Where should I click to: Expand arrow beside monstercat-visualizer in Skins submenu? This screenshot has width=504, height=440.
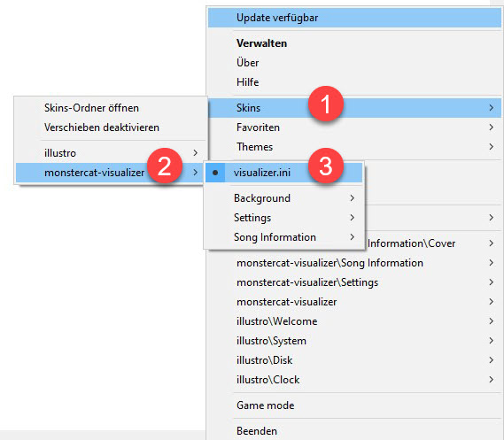coord(196,173)
